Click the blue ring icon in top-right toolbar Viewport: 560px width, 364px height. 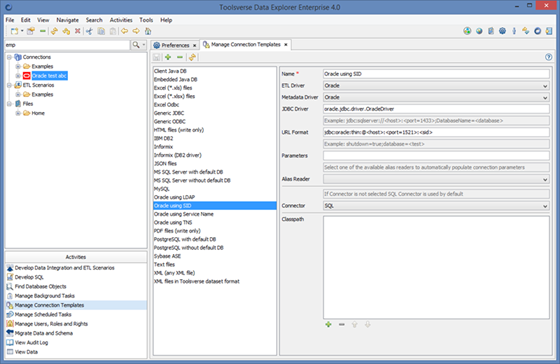(538, 31)
